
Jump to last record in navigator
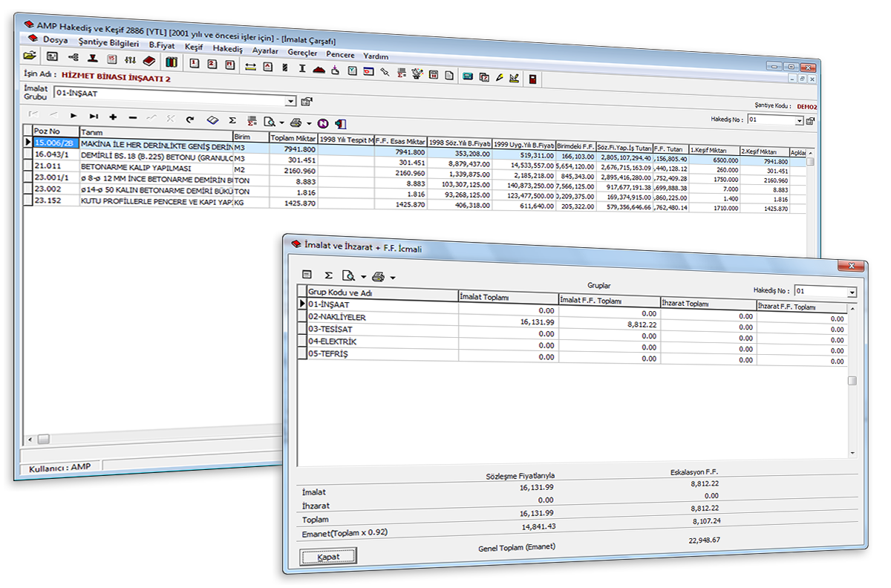94,117
